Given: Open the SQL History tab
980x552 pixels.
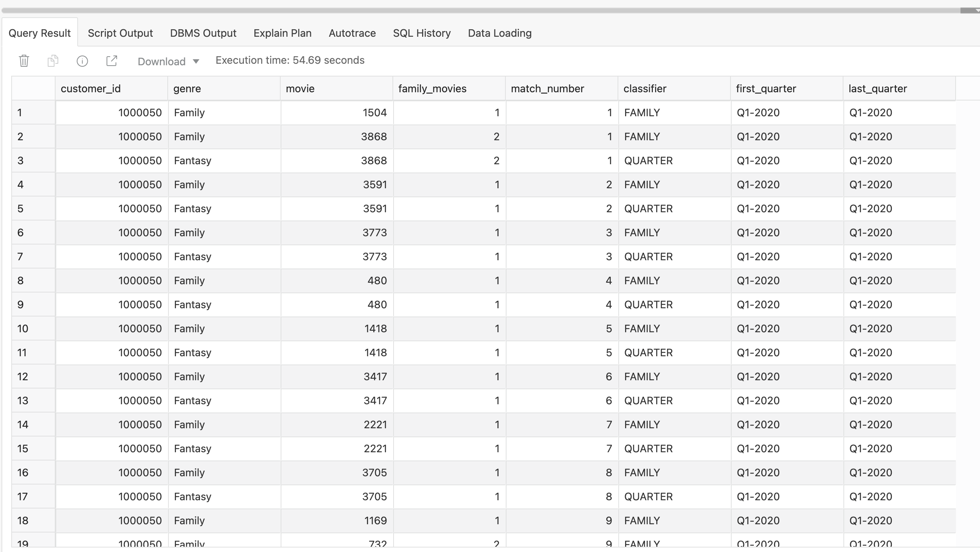Looking at the screenshot, I should click(x=421, y=33).
